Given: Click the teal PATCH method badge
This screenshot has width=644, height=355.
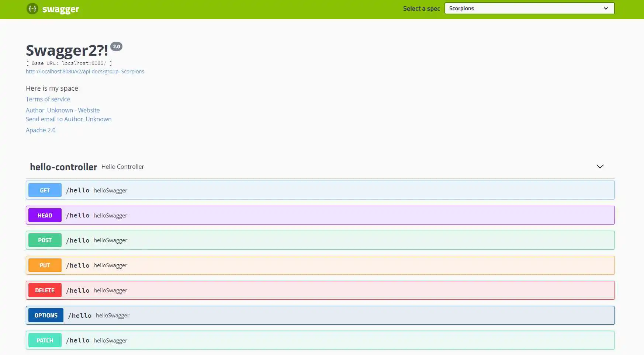Looking at the screenshot, I should click(x=45, y=341).
